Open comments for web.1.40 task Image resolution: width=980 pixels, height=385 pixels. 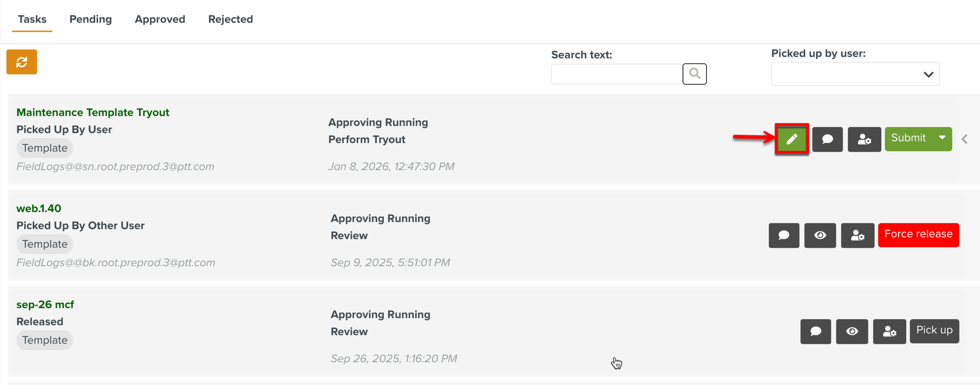coord(784,235)
